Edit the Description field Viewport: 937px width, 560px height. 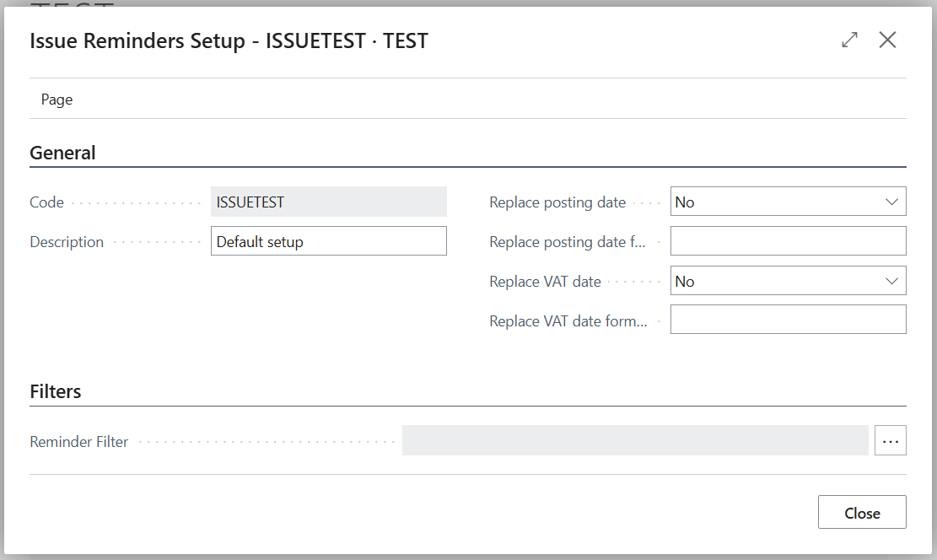329,241
